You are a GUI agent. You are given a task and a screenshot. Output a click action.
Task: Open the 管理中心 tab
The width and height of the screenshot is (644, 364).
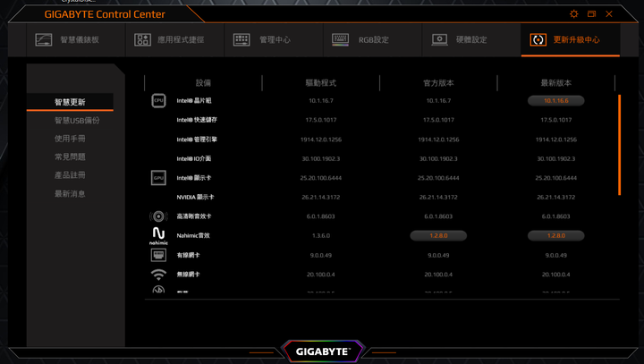pos(275,40)
